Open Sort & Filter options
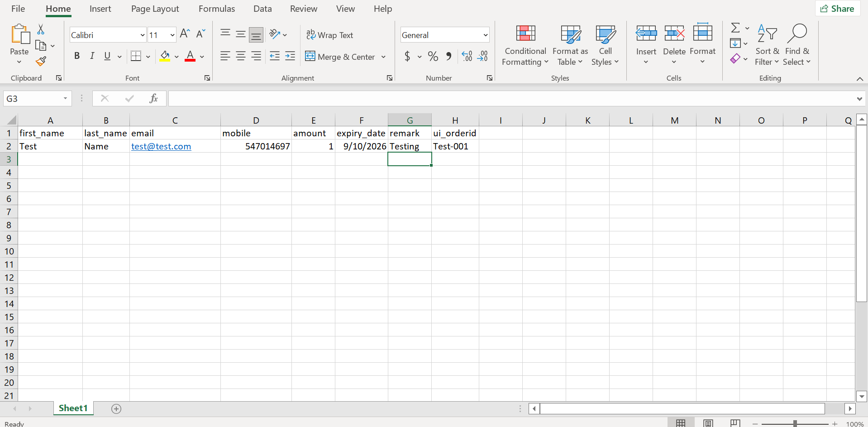This screenshot has width=868, height=427. tap(767, 45)
